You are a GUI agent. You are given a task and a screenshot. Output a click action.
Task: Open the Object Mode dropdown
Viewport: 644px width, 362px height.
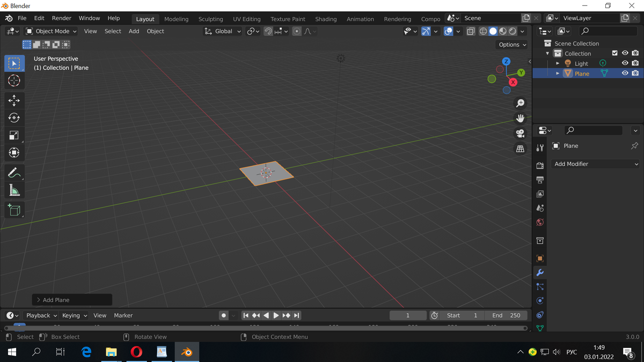click(52, 31)
